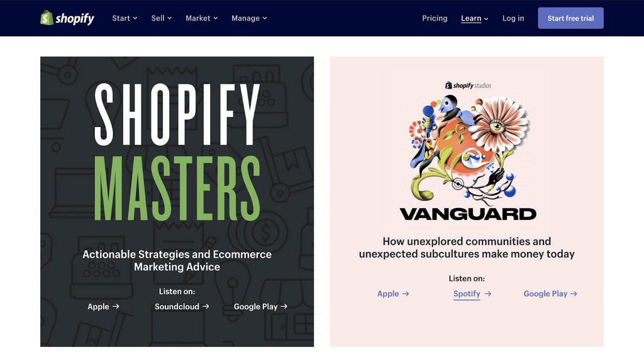The image size is (644, 357).
Task: Open the Manage dropdown menu
Action: [249, 18]
